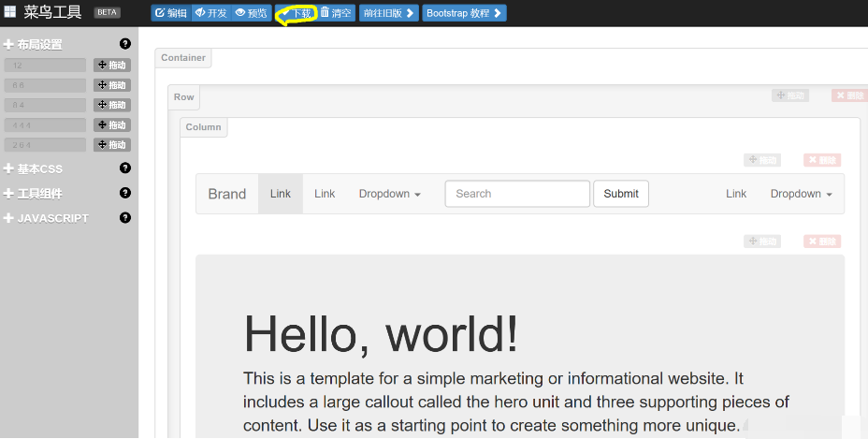Image resolution: width=868 pixels, height=439 pixels.
Task: Select the active Link navbar item
Action: pos(281,194)
